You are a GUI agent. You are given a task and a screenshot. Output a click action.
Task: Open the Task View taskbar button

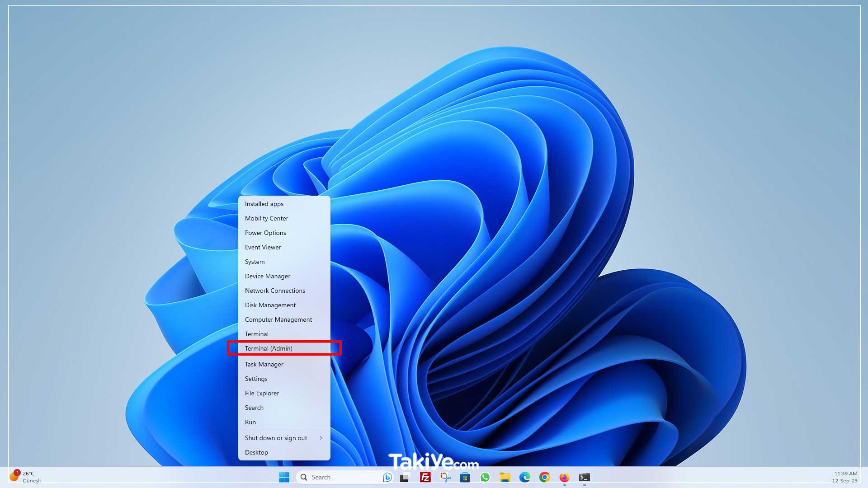click(x=405, y=477)
